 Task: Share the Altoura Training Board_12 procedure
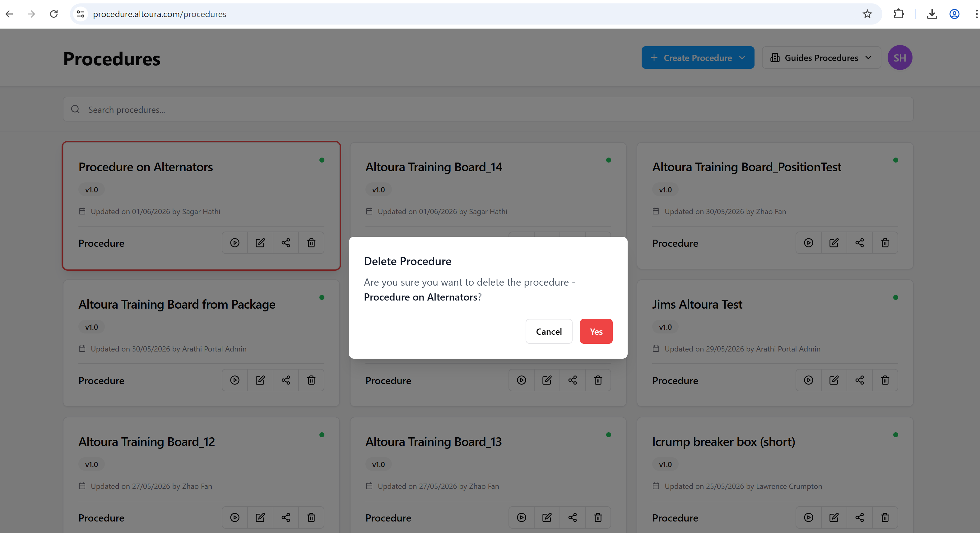[x=286, y=517]
